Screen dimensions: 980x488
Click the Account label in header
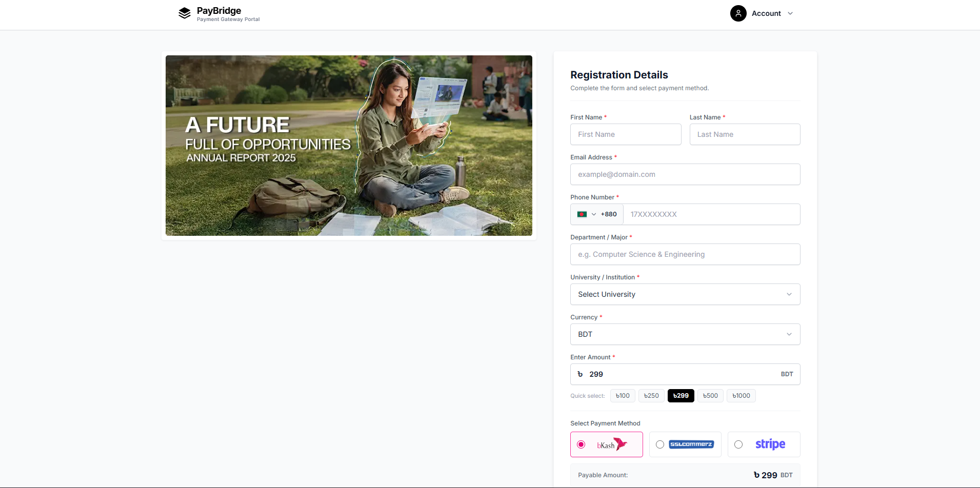(766, 13)
